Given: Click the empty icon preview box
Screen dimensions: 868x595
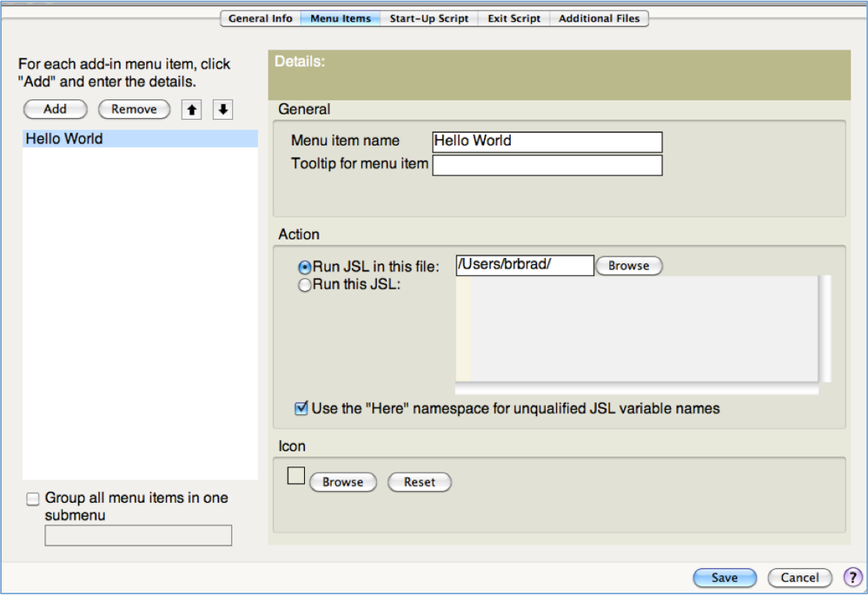Looking at the screenshot, I should (296, 475).
